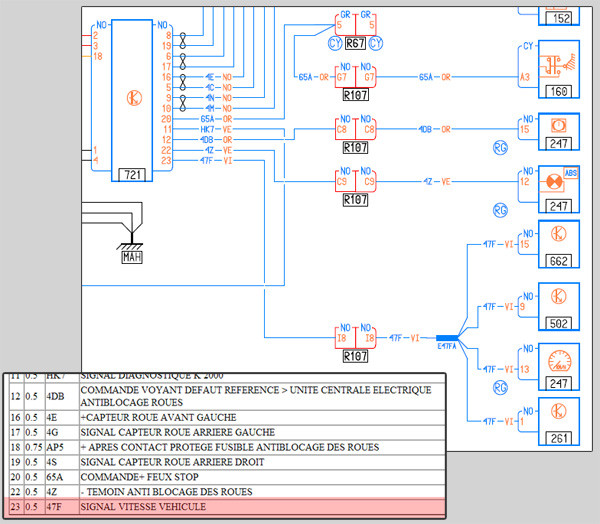Click the 47F-VI label at pin 15 of 662

(x=498, y=244)
